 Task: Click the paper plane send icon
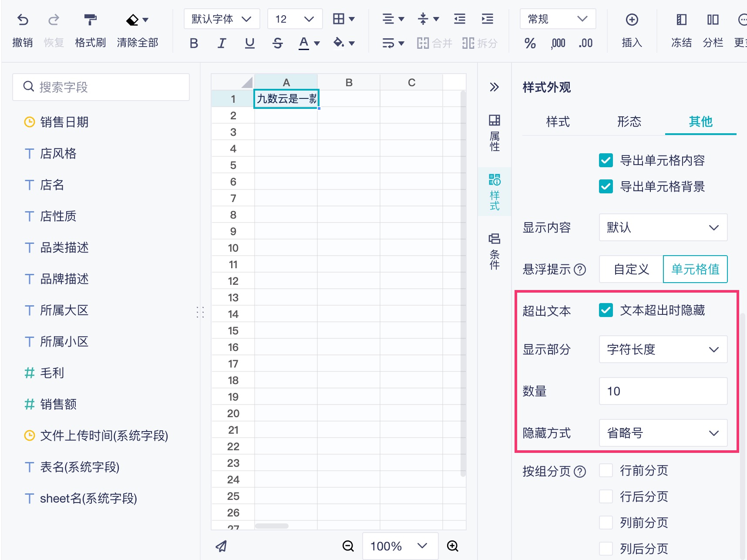pos(221,546)
